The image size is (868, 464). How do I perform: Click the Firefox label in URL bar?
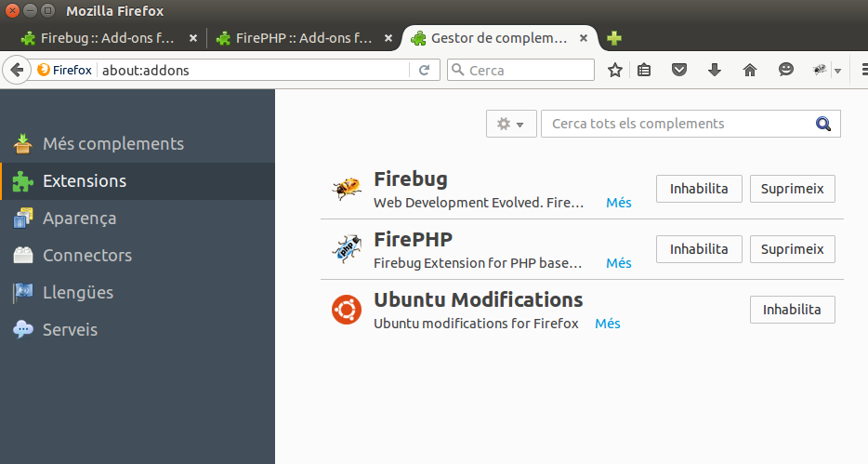[72, 71]
